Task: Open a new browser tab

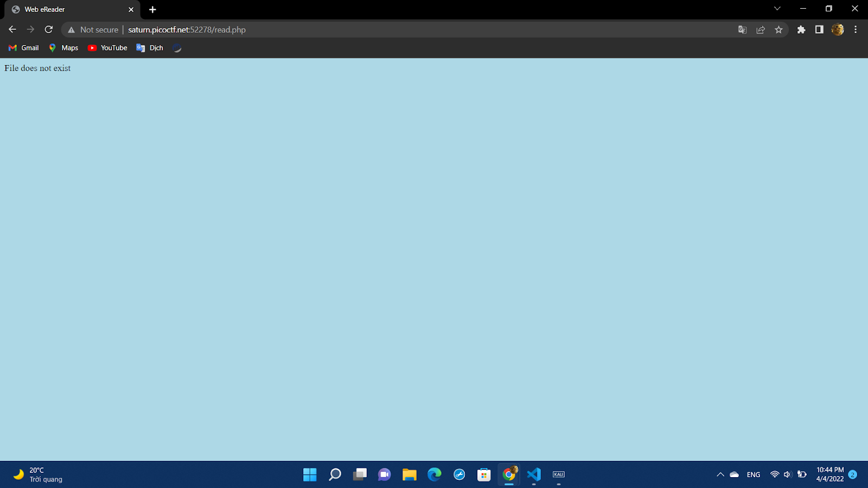Action: (x=152, y=10)
